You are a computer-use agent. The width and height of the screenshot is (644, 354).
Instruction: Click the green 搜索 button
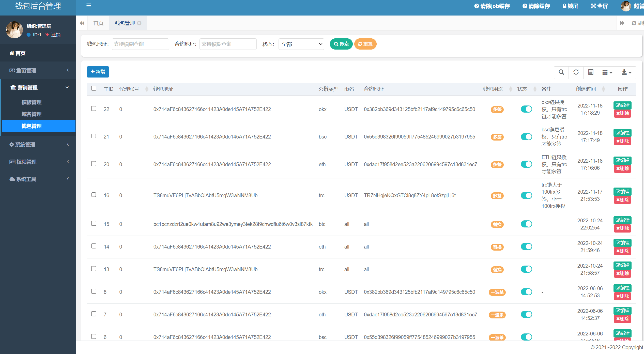tap(341, 44)
